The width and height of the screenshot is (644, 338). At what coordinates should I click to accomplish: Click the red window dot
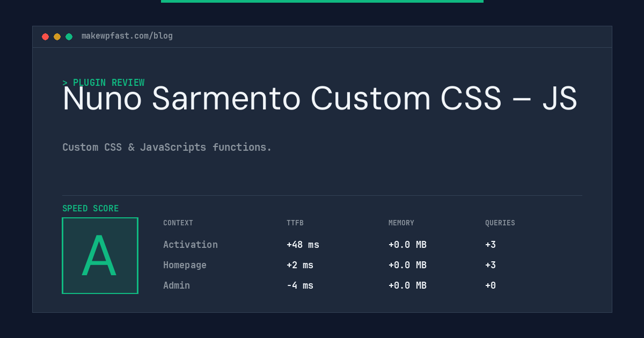click(45, 36)
